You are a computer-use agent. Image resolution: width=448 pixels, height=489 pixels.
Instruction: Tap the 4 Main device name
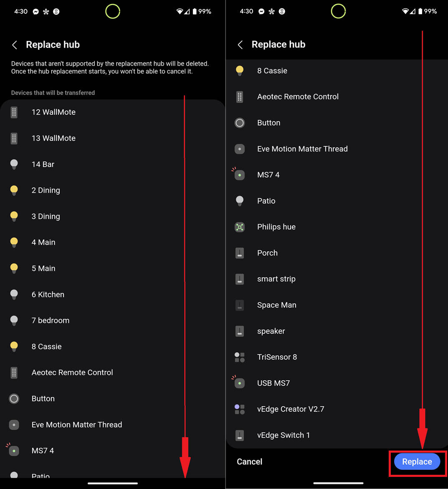tap(43, 242)
